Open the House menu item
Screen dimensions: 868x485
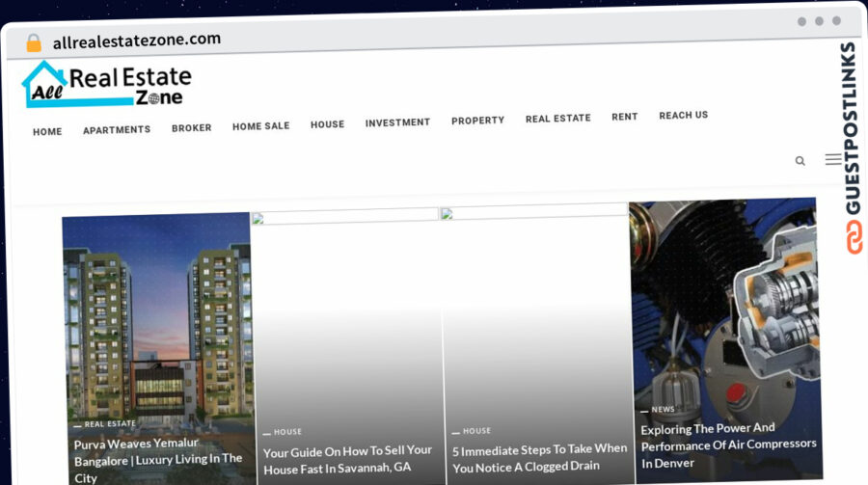tap(327, 124)
